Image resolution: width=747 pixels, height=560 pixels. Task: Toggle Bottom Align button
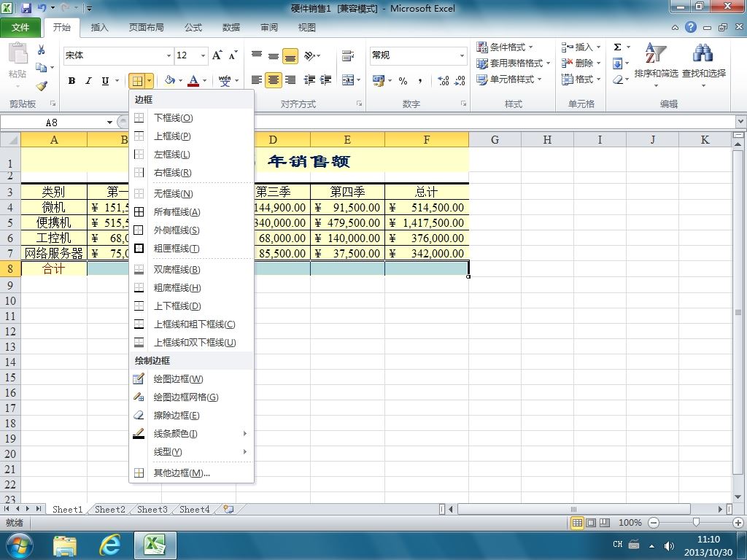tap(290, 55)
